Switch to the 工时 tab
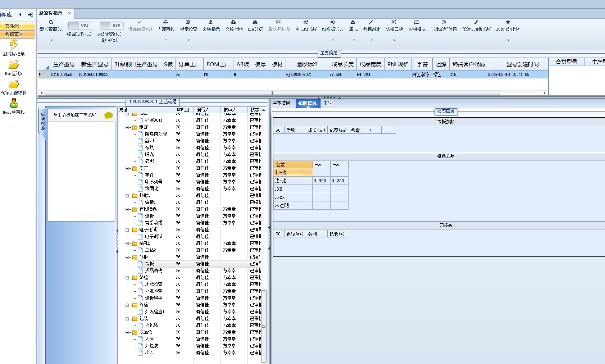Image resolution: width=605 pixels, height=364 pixels. 327,103
